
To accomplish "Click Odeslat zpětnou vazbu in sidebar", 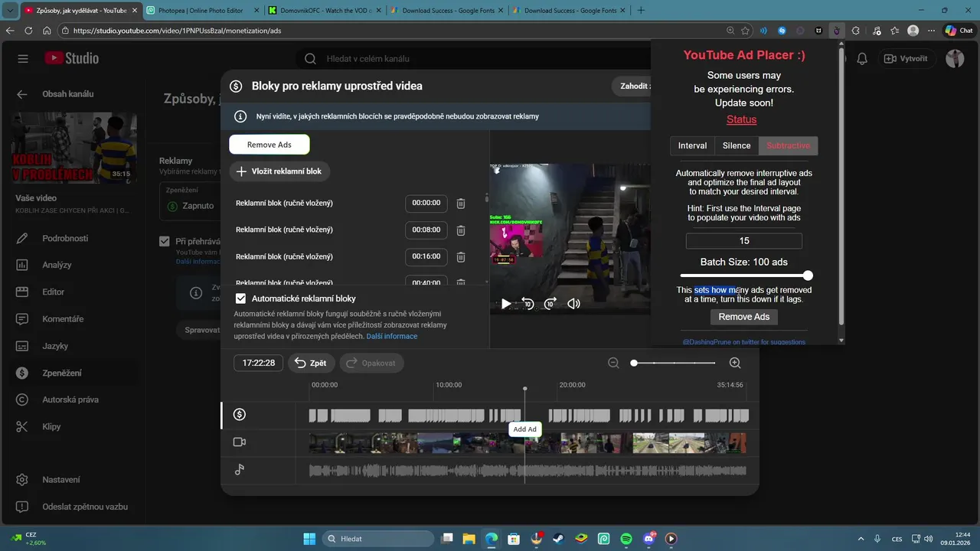I will [x=85, y=507].
